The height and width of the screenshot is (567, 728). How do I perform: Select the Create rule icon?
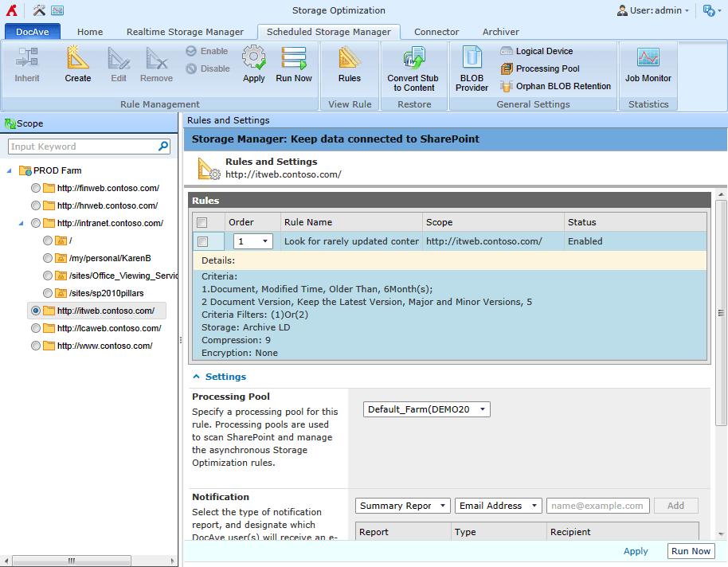click(77, 64)
